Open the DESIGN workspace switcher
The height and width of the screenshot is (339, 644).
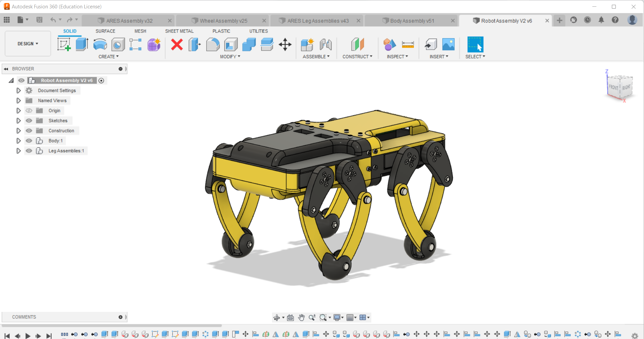tap(28, 44)
